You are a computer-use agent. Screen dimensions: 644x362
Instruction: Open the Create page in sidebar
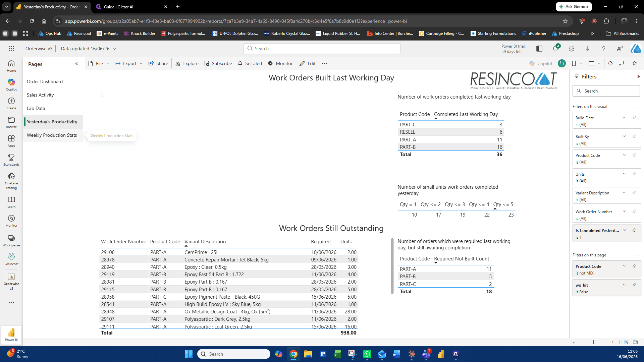(11, 103)
